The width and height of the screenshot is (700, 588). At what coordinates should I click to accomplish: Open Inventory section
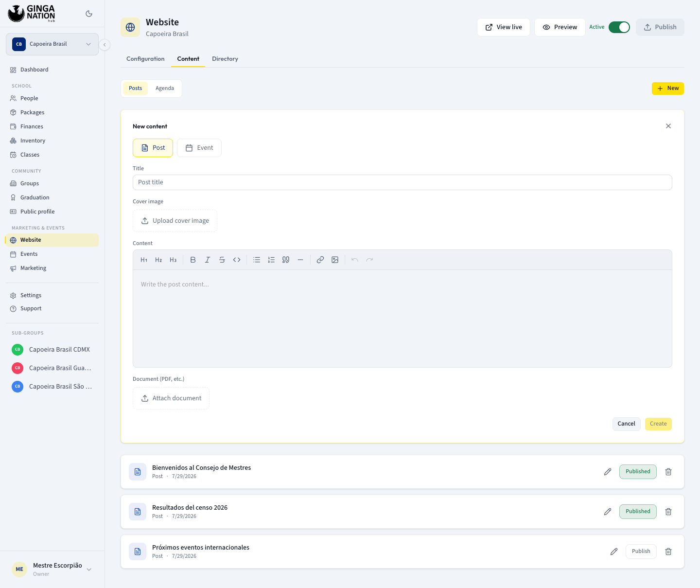(x=52, y=141)
